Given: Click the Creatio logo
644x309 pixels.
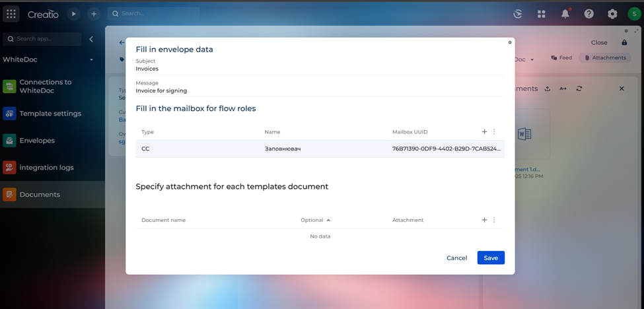Looking at the screenshot, I should pos(43,15).
